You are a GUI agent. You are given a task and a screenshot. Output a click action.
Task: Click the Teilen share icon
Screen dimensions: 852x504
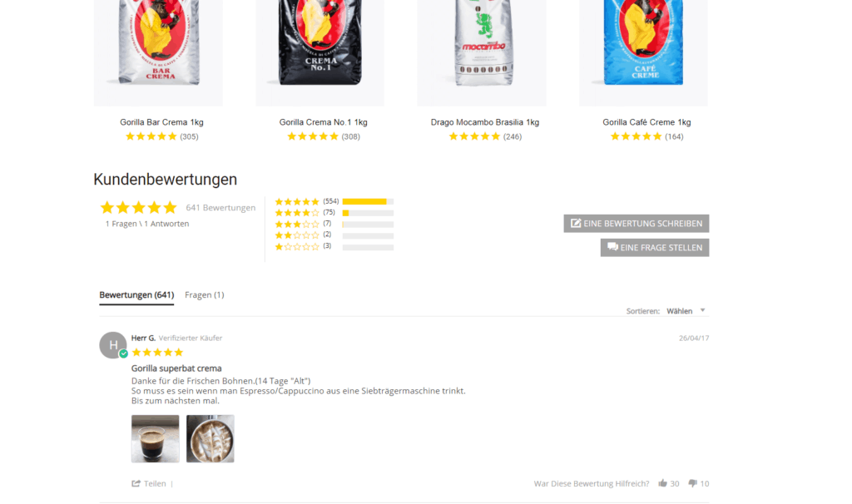pos(136,483)
